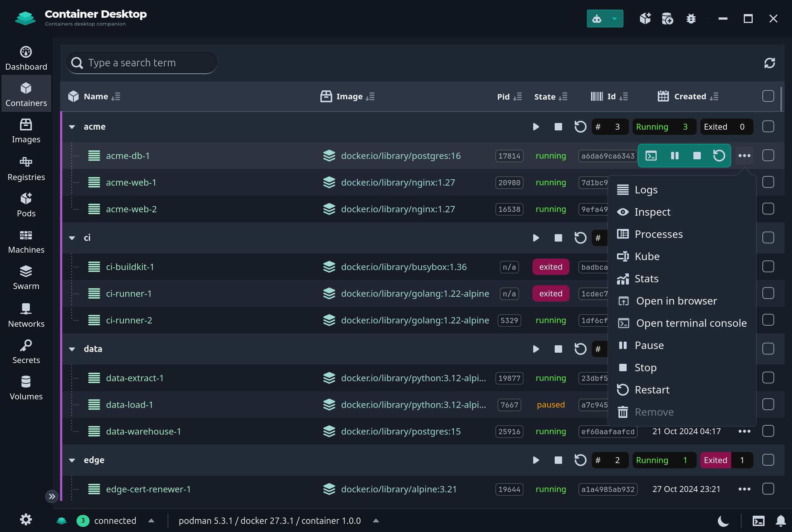The height and width of the screenshot is (532, 792).
Task: Check the edge group checkbox
Action: pyautogui.click(x=768, y=460)
